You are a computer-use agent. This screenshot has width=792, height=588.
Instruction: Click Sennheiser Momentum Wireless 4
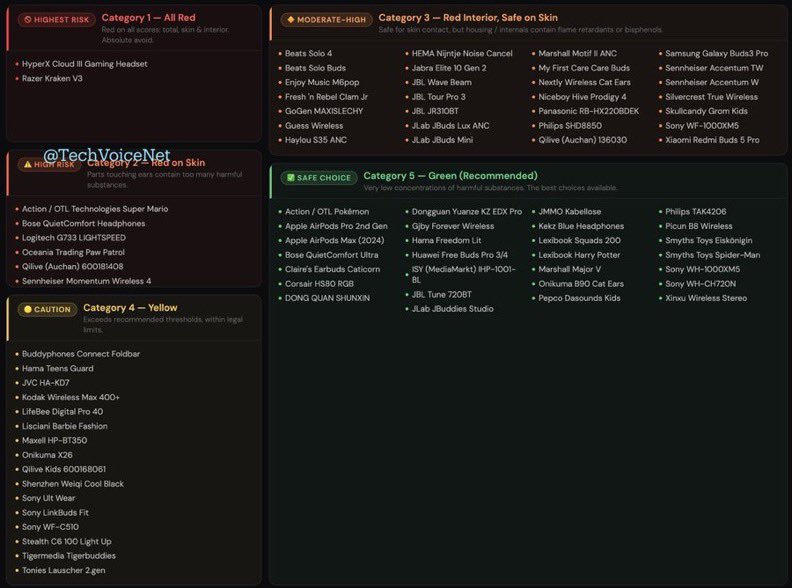coord(86,281)
